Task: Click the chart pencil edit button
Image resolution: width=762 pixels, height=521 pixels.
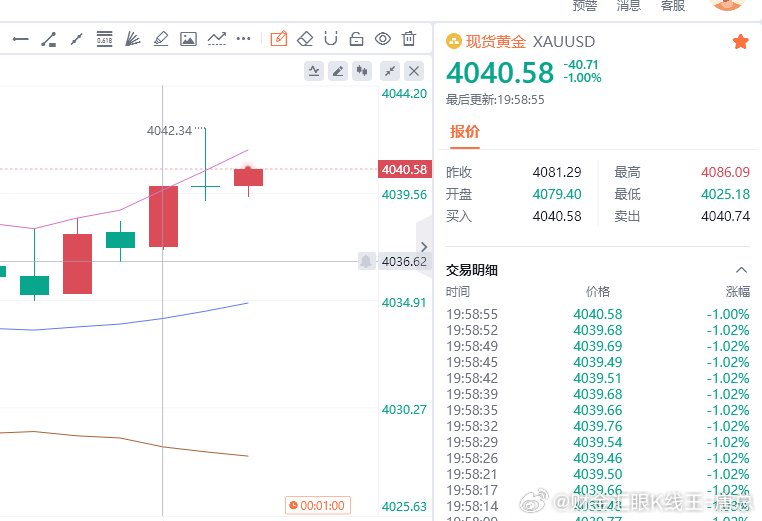Action: (x=338, y=71)
